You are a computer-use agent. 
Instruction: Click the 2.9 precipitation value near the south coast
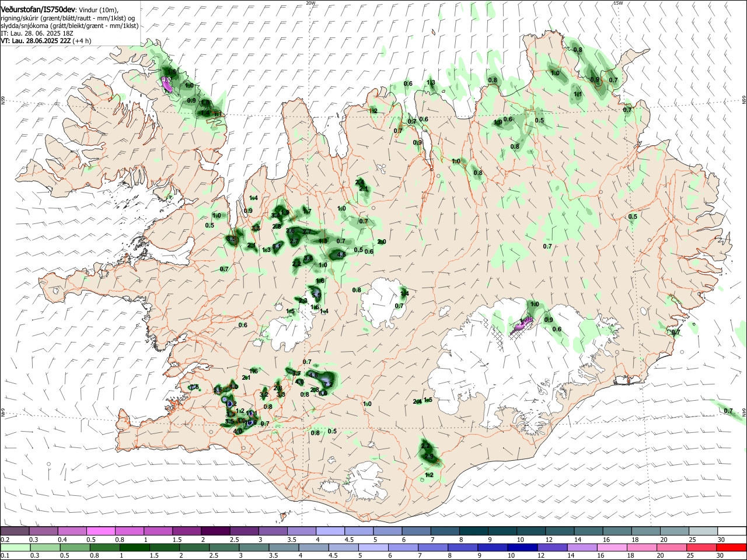tap(429, 456)
